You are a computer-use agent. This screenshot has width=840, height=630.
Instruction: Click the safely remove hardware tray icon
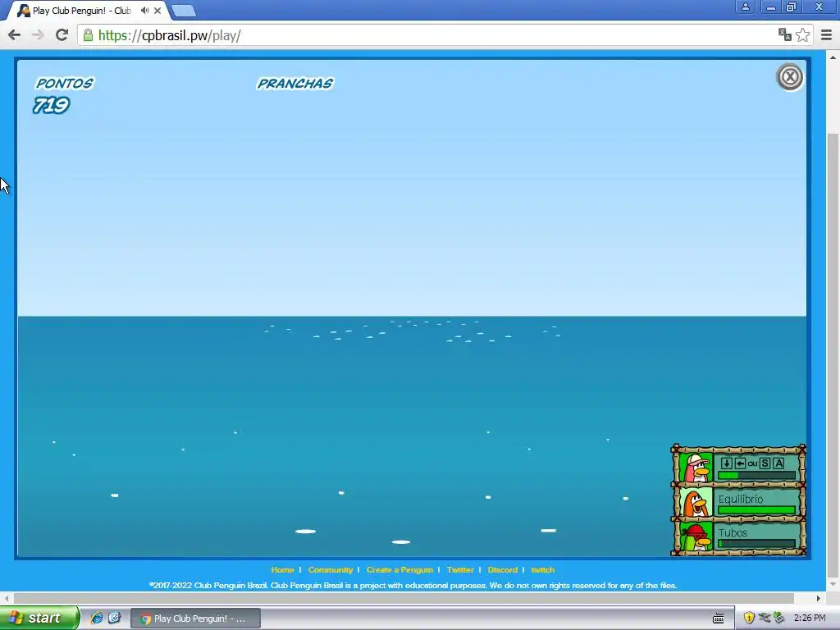point(779,619)
